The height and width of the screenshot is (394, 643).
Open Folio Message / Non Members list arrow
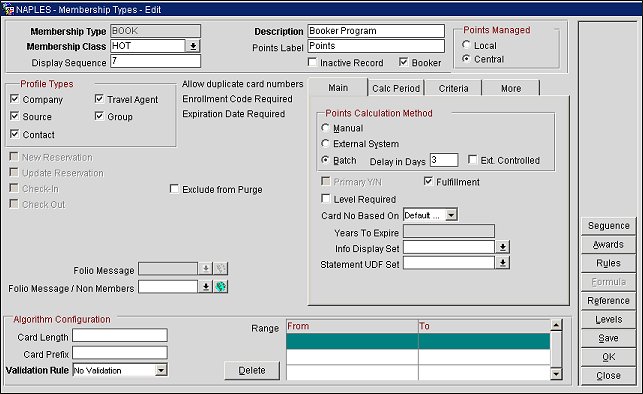click(205, 287)
